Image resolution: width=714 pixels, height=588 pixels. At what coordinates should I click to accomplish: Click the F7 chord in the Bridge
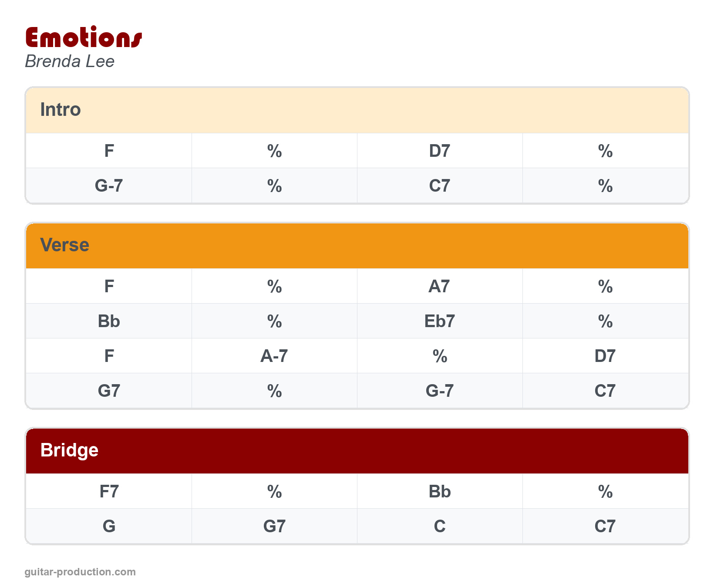[x=109, y=492]
